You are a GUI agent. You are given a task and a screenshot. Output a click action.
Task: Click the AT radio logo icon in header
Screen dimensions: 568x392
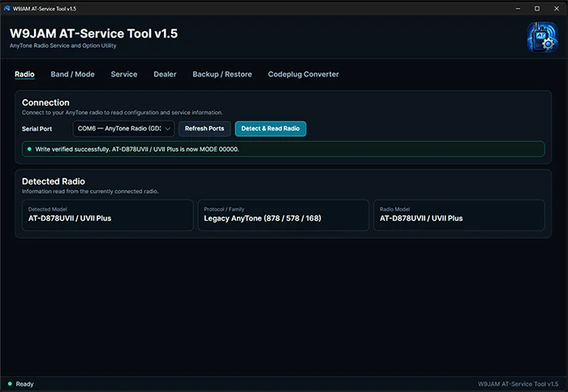tap(542, 37)
